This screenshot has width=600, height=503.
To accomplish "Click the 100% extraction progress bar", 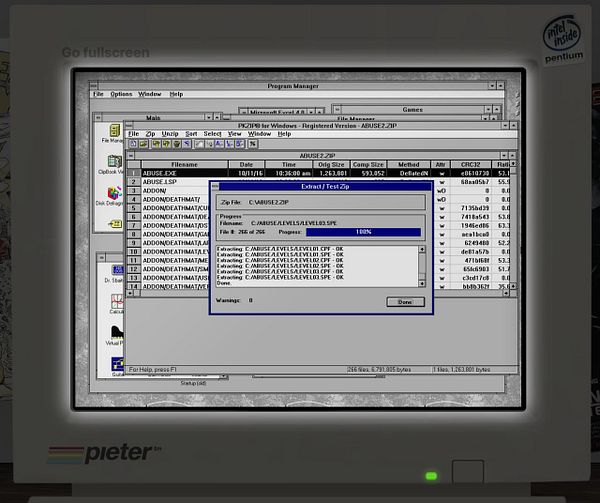I will pyautogui.click(x=363, y=232).
